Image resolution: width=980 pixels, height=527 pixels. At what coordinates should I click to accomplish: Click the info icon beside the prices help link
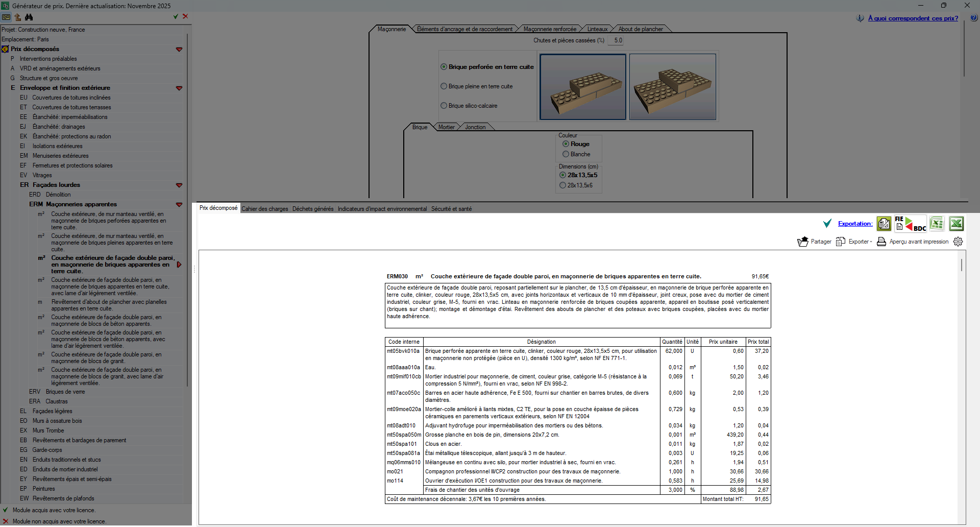(x=860, y=18)
